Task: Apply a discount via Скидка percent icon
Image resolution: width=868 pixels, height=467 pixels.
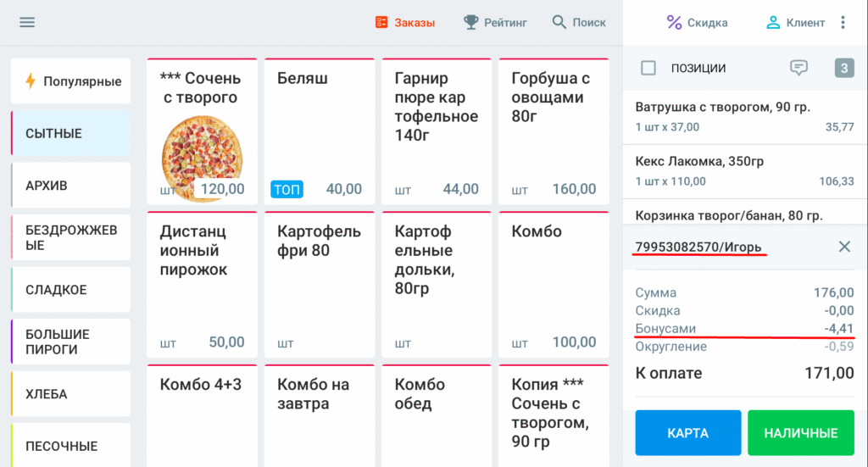Action: (697, 23)
